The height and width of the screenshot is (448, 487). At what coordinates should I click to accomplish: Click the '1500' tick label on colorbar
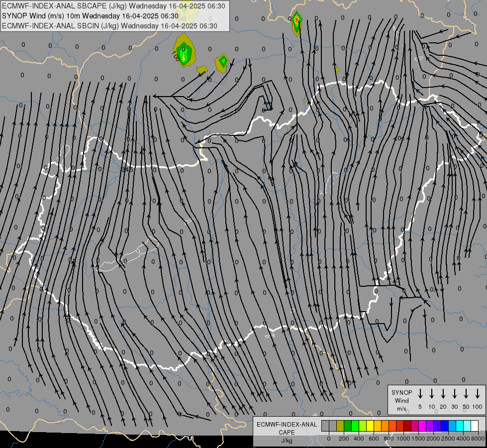[x=418, y=439]
